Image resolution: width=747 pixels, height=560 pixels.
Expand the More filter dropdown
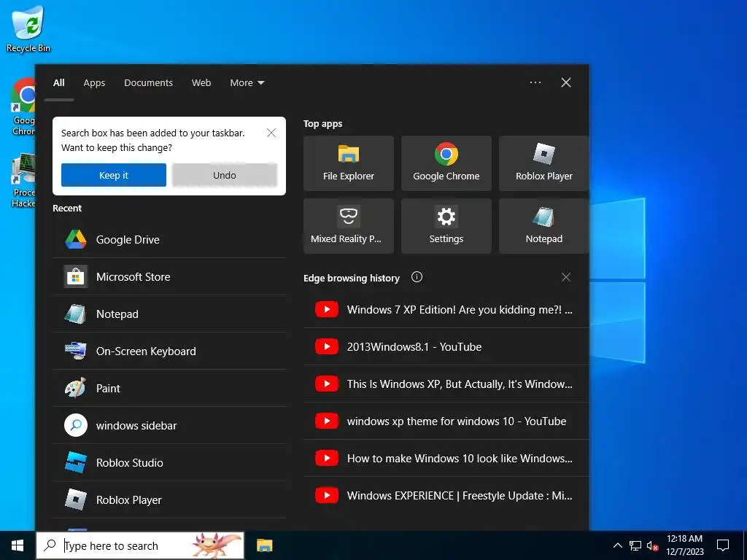coord(247,83)
